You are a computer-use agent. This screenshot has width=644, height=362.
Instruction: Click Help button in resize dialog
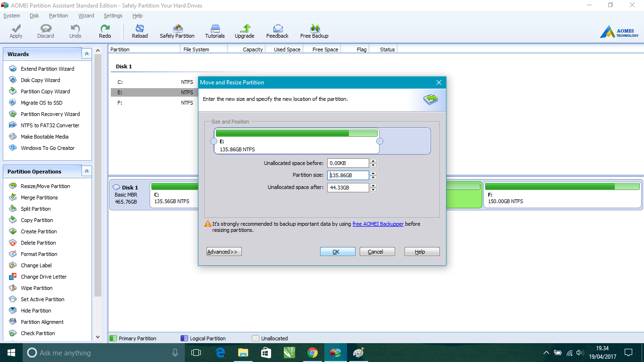coord(422,252)
